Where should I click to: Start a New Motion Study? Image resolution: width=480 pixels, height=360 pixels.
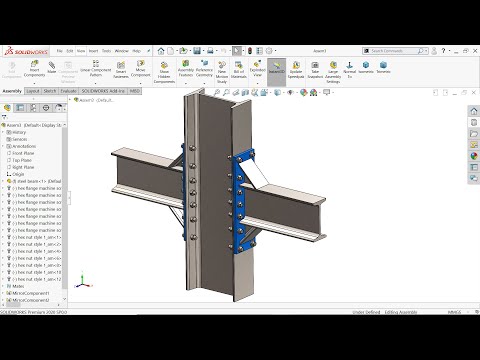coord(222,72)
